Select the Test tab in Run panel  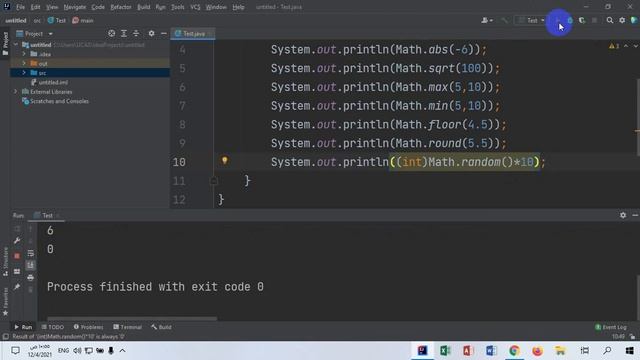pyautogui.click(x=47, y=215)
